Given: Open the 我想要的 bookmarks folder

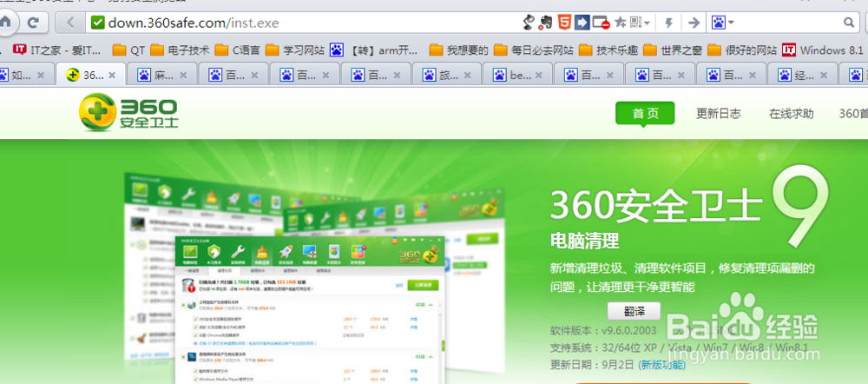Looking at the screenshot, I should point(459,50).
